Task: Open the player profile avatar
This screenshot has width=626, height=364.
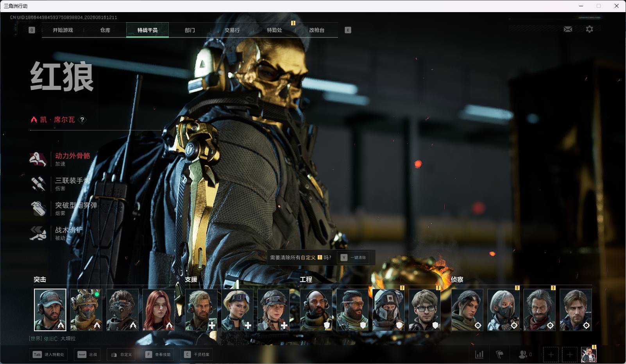Action: pos(588,355)
